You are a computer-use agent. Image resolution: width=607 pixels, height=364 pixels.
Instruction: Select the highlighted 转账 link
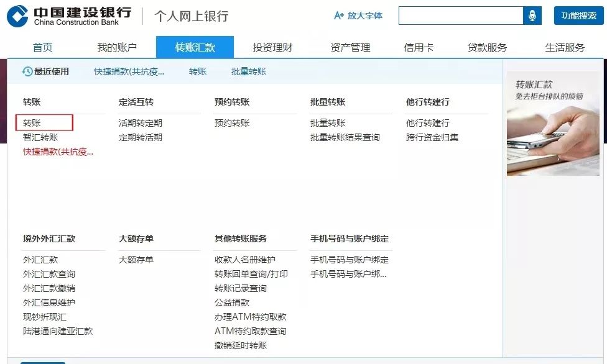point(32,122)
